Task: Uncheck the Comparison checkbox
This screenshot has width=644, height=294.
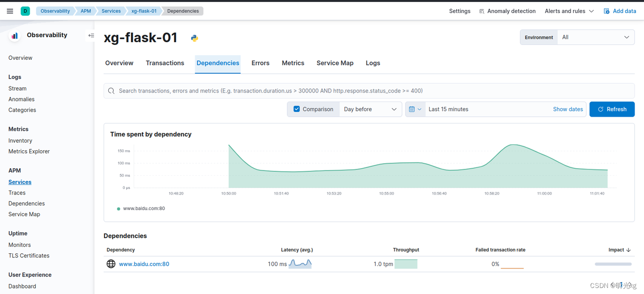Action: click(x=297, y=109)
